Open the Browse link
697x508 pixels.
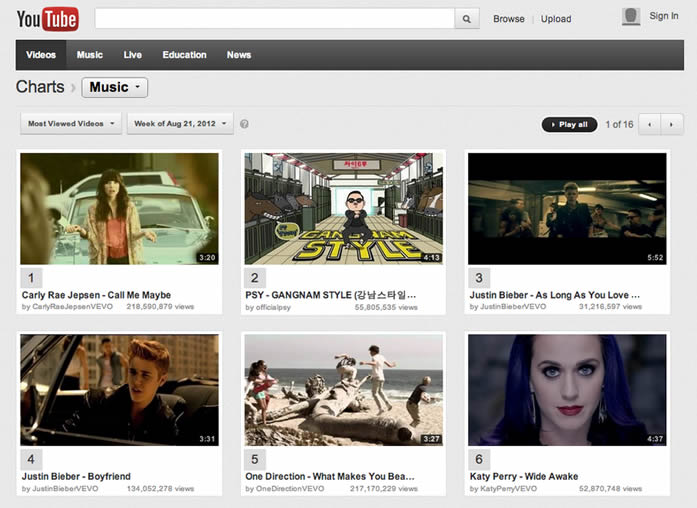509,19
